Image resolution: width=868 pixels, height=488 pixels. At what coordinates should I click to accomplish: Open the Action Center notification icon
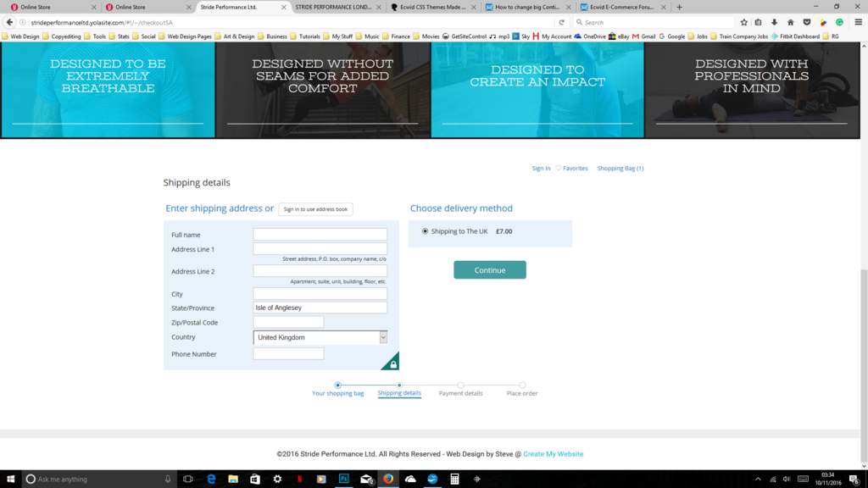coord(854,480)
